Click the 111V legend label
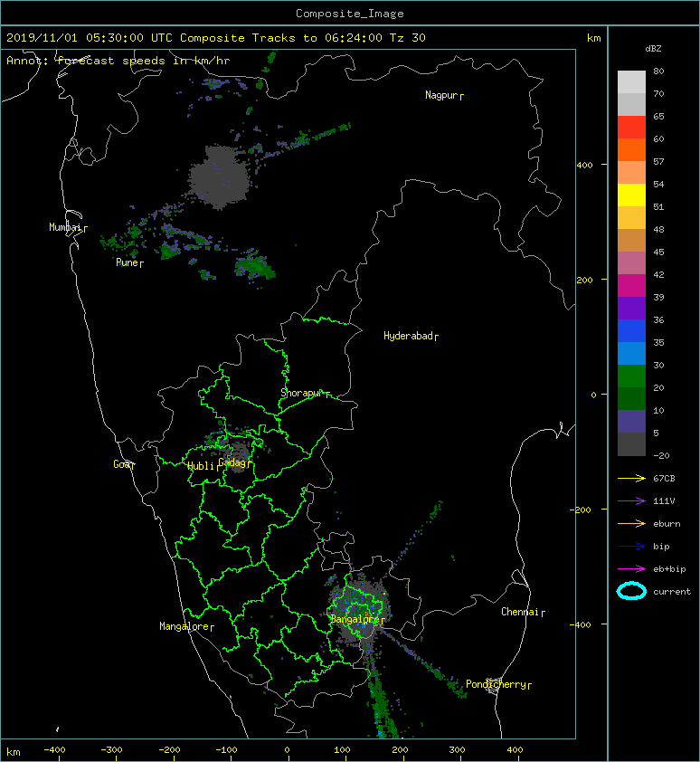This screenshot has height=762, width=700. [x=664, y=501]
